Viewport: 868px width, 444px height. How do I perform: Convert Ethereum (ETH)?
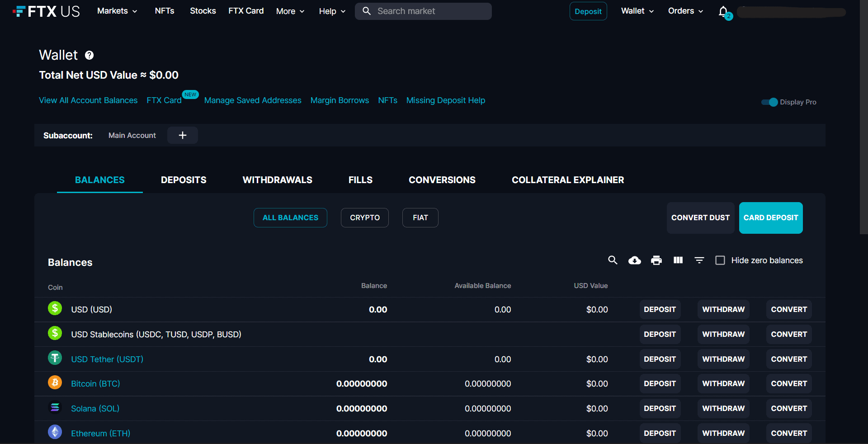point(789,433)
